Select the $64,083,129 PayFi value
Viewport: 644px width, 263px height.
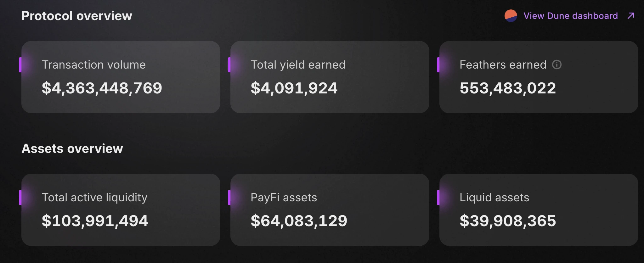pyautogui.click(x=299, y=221)
